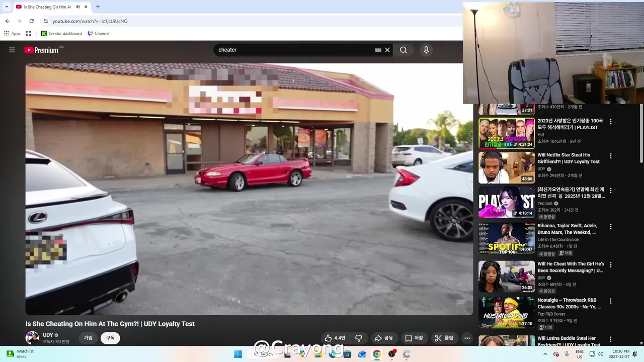Screen dimensions: 644x362
Task: Open the 최신가요연속듣기 Yeo Doll playlist thumbnail
Action: pyautogui.click(x=507, y=202)
